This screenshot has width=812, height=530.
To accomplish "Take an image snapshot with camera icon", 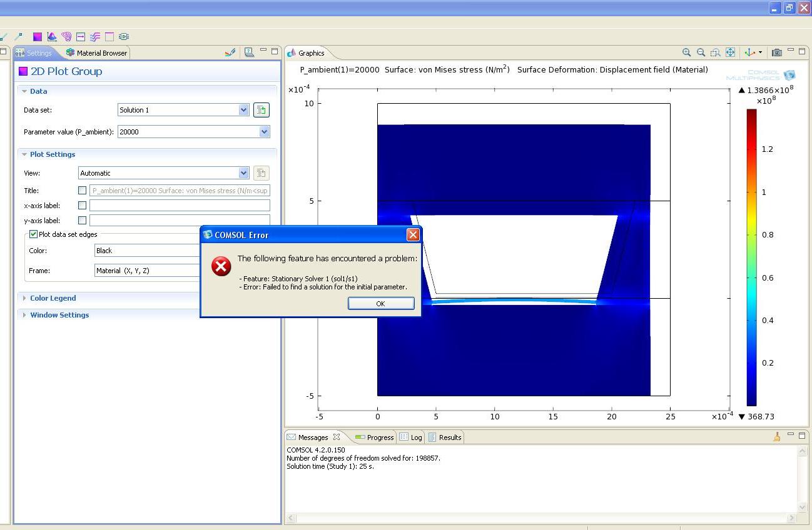I will coord(776,53).
